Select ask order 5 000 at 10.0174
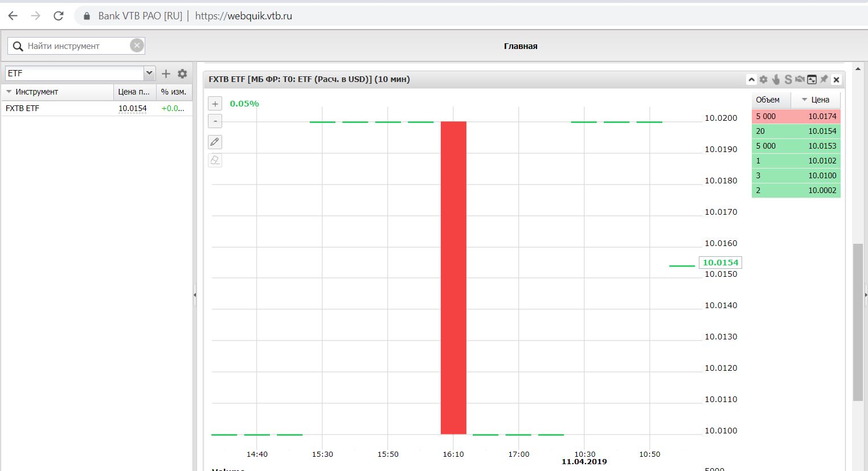 click(796, 116)
